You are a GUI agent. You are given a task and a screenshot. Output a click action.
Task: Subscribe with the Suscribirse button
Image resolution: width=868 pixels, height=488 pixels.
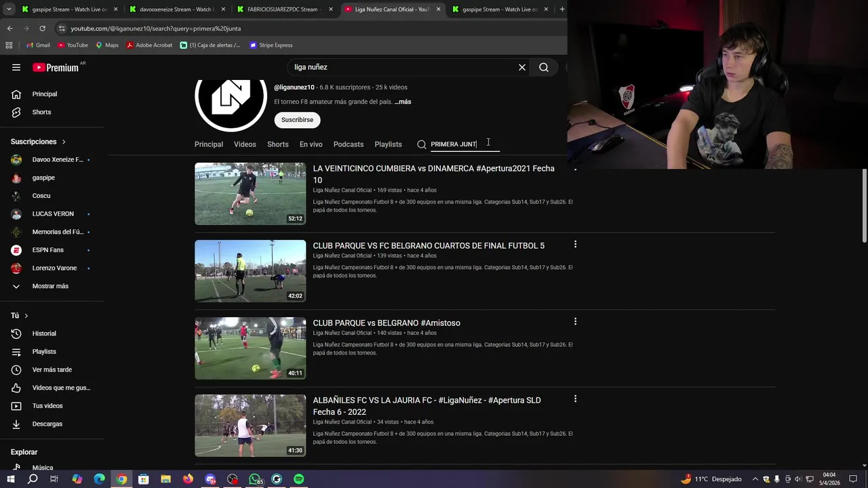(x=297, y=120)
